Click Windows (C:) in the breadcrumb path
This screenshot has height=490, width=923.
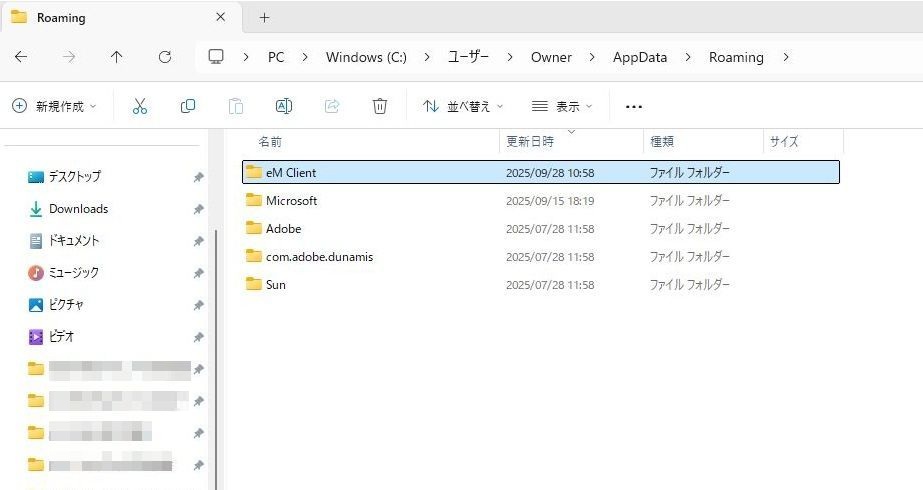(366, 57)
